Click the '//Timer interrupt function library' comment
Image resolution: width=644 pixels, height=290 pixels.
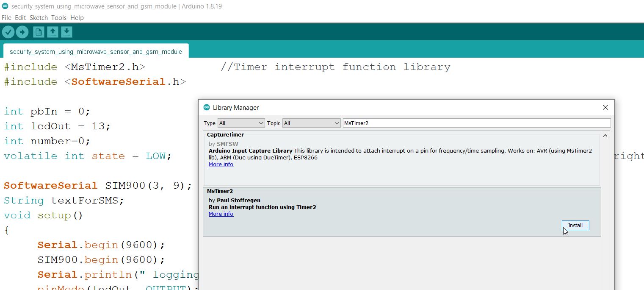point(335,67)
